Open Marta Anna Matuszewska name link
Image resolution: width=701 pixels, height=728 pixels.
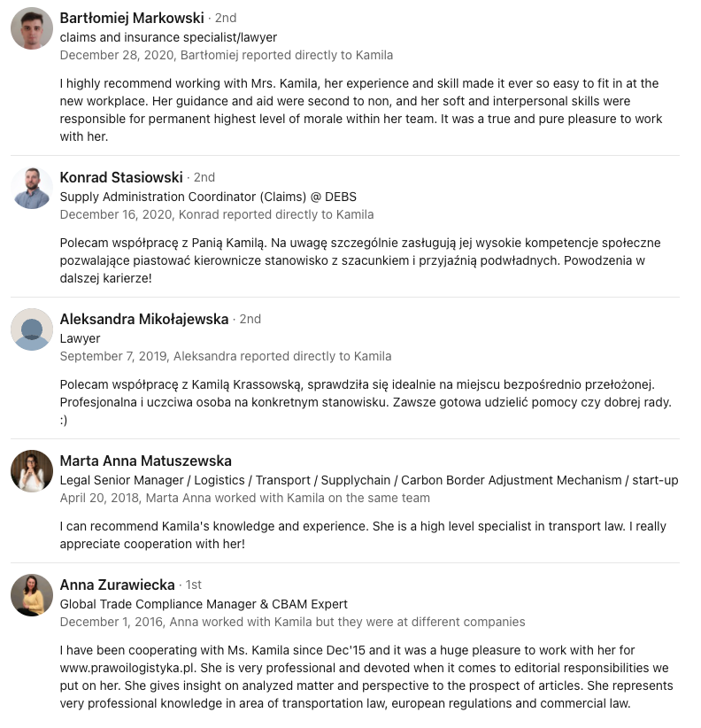146,461
